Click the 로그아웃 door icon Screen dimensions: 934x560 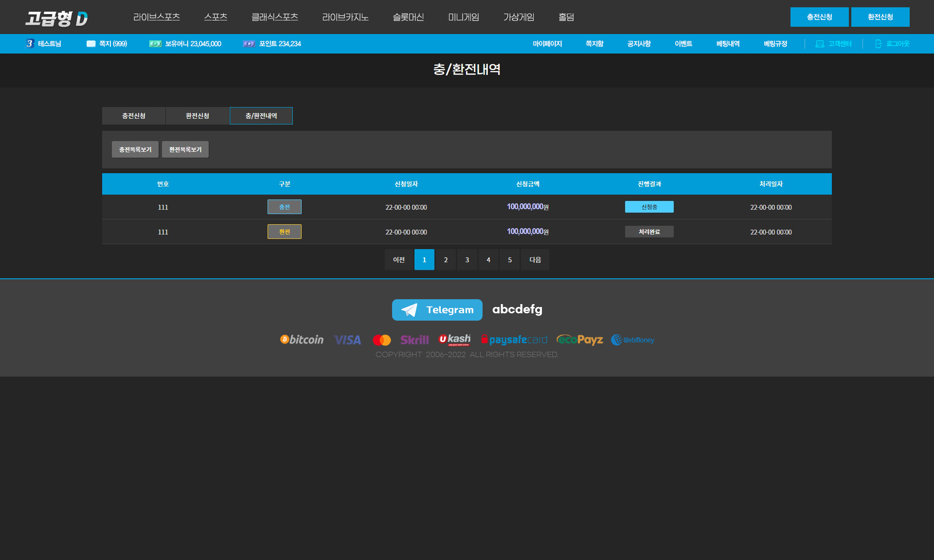pos(878,44)
